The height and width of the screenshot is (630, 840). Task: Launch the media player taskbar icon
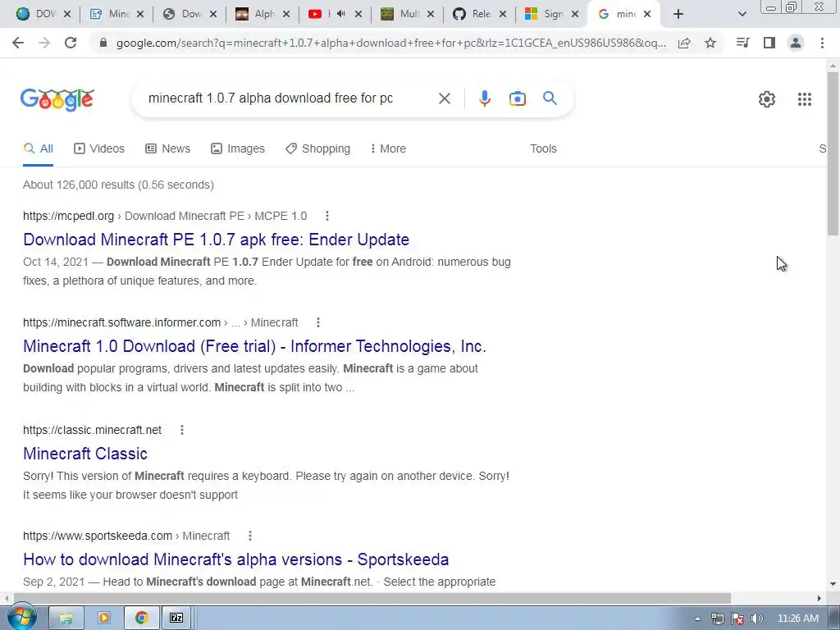(104, 619)
